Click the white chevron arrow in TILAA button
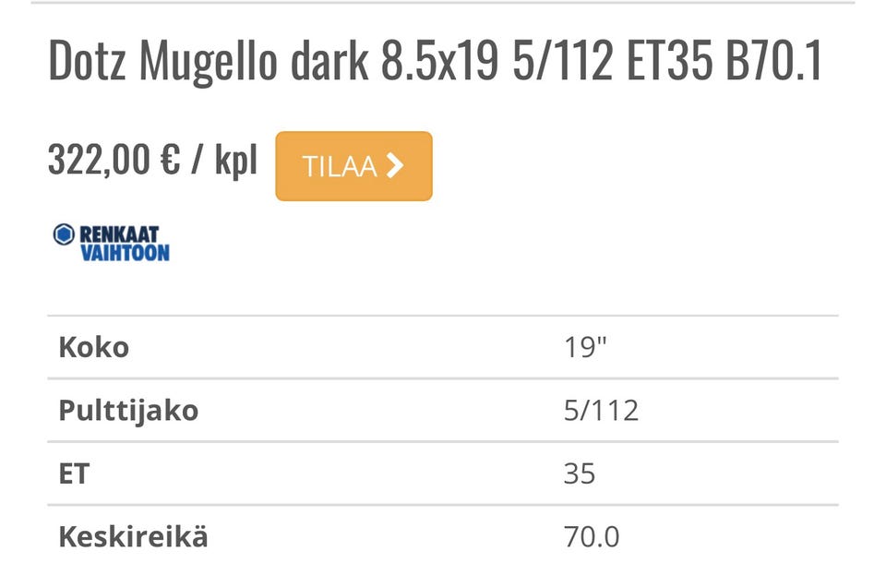The height and width of the screenshot is (588, 886). (395, 166)
